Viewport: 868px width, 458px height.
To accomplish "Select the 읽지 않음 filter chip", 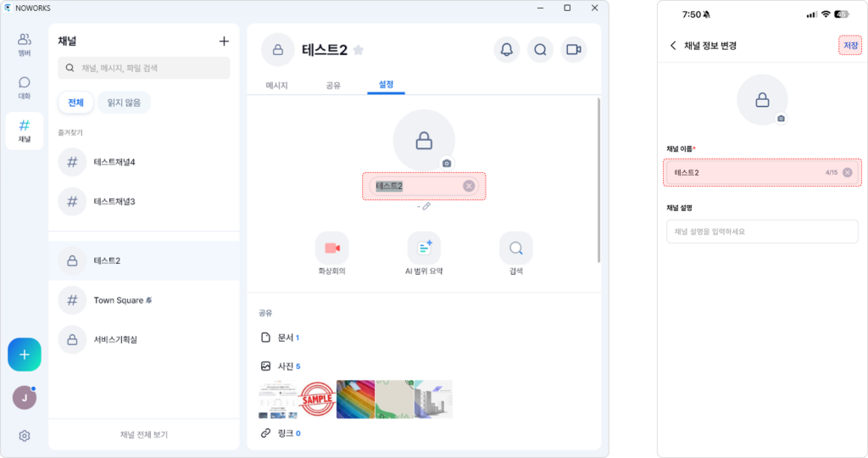I will pyautogui.click(x=124, y=103).
